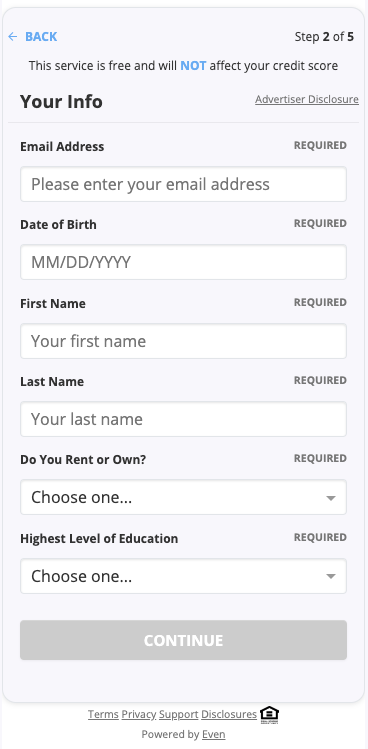Click the CONTINUE button
368x749 pixels.
[x=184, y=640]
